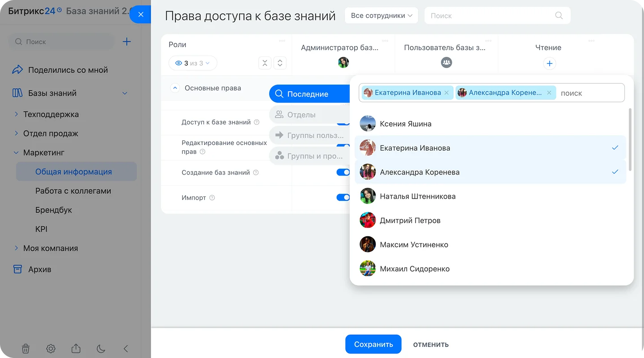
Task: Collapse Основные права section
Action: point(175,88)
